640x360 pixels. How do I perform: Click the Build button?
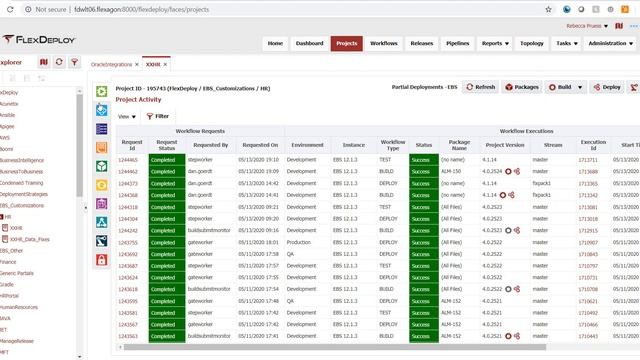coord(560,87)
